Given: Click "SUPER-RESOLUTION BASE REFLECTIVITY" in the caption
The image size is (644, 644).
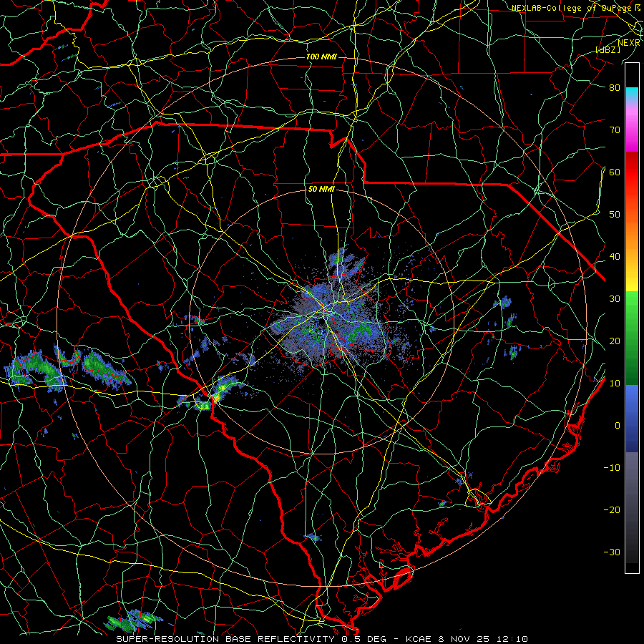Looking at the screenshot, I should [x=225, y=639].
